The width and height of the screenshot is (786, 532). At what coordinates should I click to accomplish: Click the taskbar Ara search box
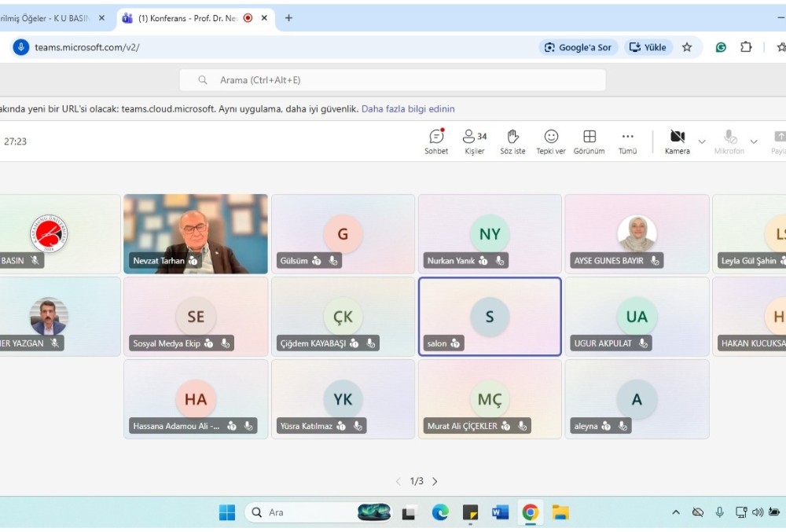[317, 512]
